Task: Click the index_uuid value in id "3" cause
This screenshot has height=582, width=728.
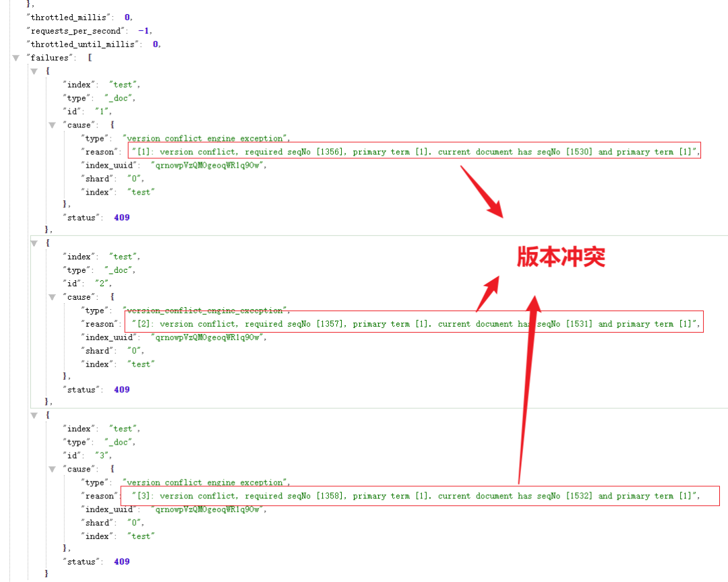Action: point(208,510)
